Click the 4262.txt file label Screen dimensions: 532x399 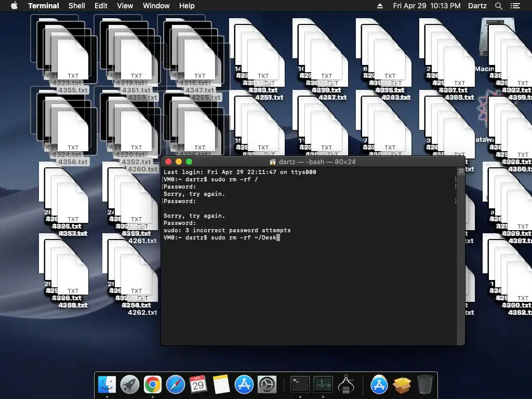[x=142, y=312]
